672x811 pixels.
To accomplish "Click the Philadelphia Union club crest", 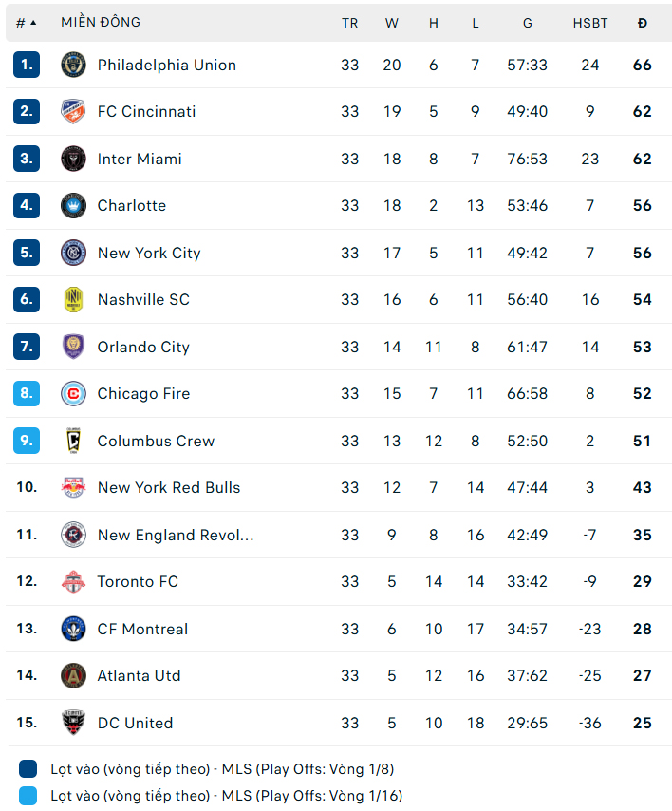I will pyautogui.click(x=73, y=65).
